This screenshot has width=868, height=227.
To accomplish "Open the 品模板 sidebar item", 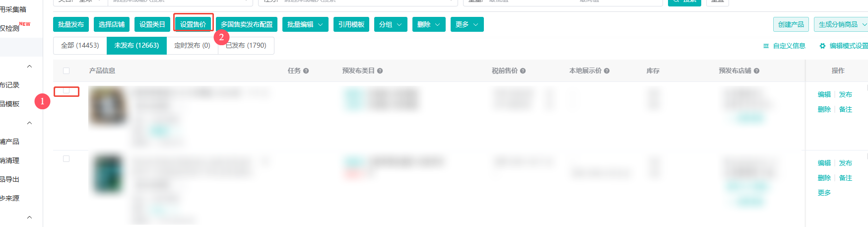I will point(10,104).
